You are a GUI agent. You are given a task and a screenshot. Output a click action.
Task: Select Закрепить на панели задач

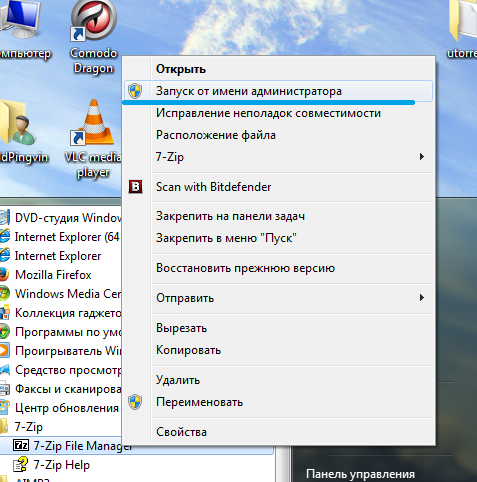coord(278,216)
